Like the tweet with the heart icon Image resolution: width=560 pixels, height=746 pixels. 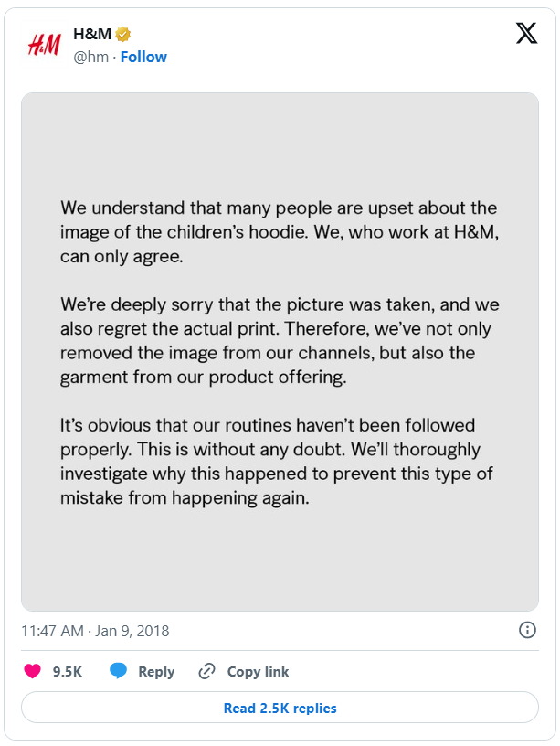point(33,671)
